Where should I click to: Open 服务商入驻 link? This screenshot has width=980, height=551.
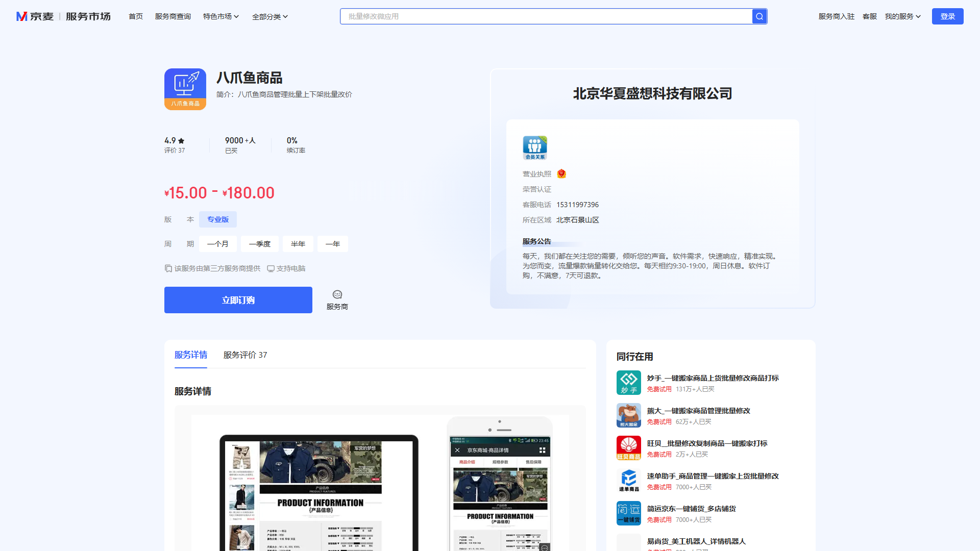tap(837, 16)
